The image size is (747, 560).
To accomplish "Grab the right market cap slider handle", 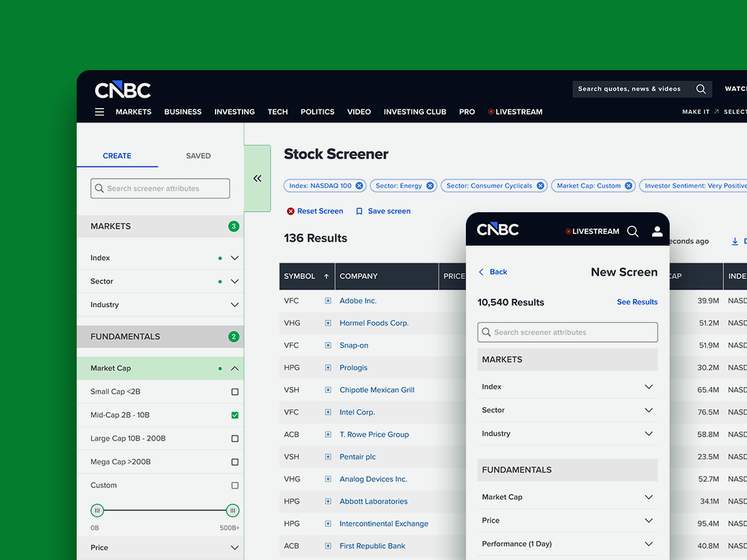I will 233,510.
